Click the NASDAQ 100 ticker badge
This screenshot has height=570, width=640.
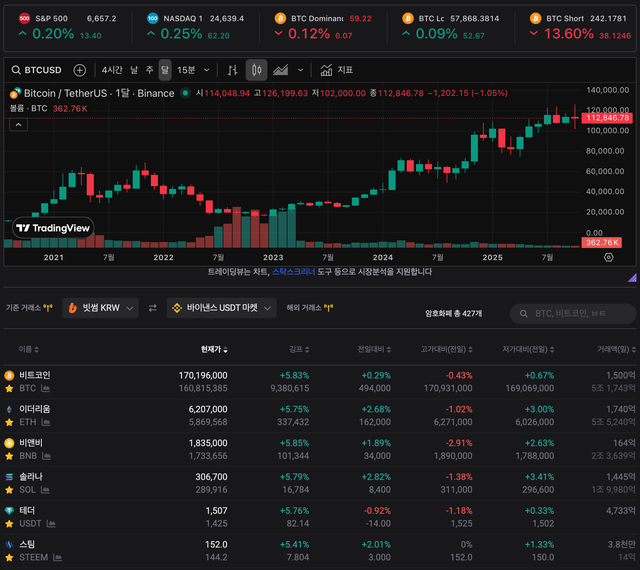[153, 18]
